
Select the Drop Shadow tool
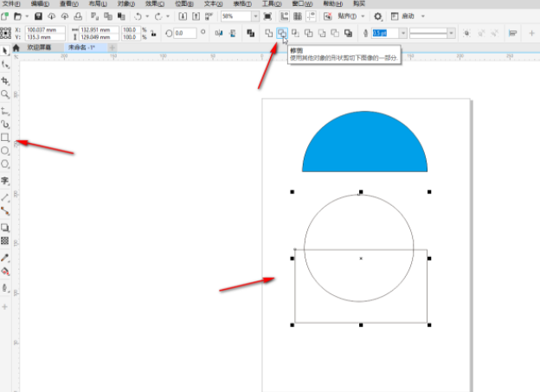pos(6,227)
